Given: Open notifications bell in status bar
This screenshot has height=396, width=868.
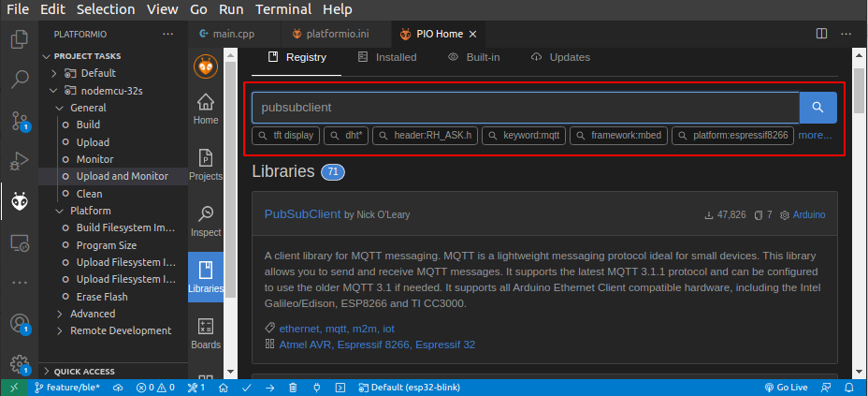Looking at the screenshot, I should tap(849, 388).
